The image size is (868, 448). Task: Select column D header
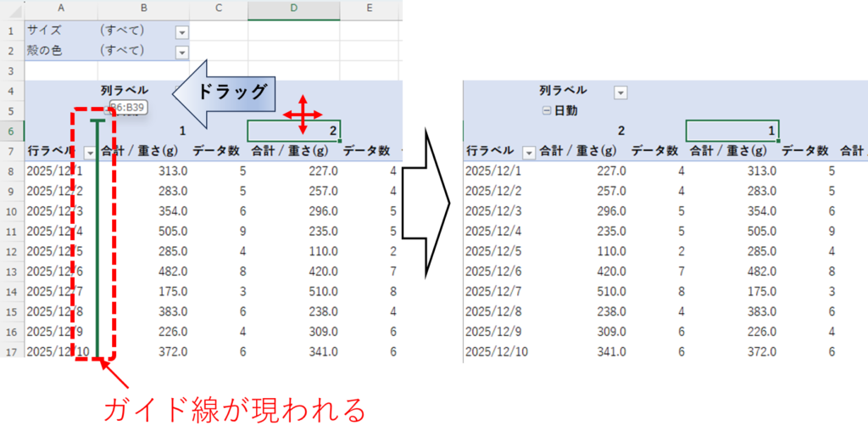[x=293, y=8]
